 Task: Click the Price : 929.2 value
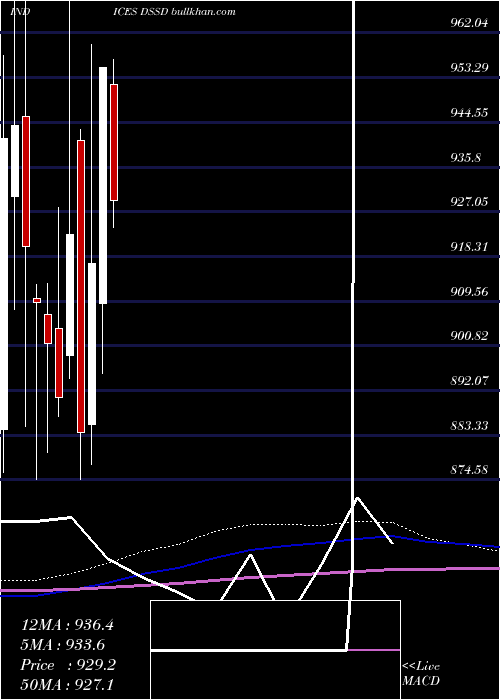click(x=68, y=665)
